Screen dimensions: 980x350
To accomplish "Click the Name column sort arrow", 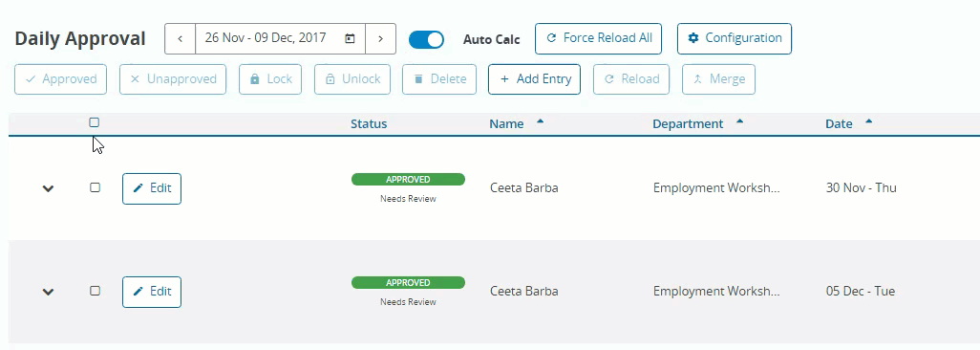I will point(541,121).
